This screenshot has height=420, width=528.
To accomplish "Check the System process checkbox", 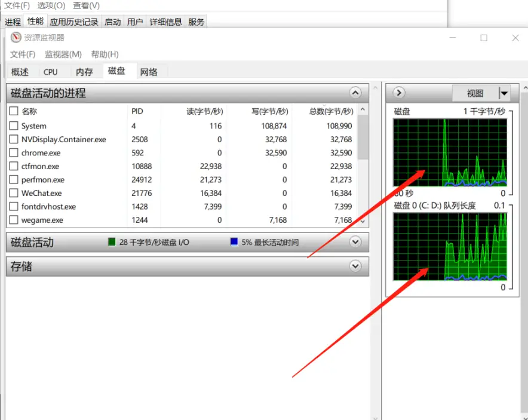I will 14,126.
